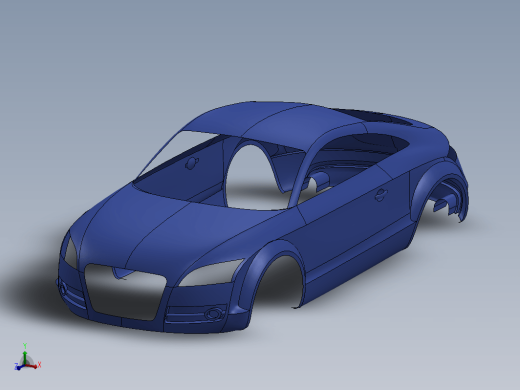The width and height of the screenshot is (520, 390).
Task: Select the round fog light on the bumper
Action: point(212,313)
